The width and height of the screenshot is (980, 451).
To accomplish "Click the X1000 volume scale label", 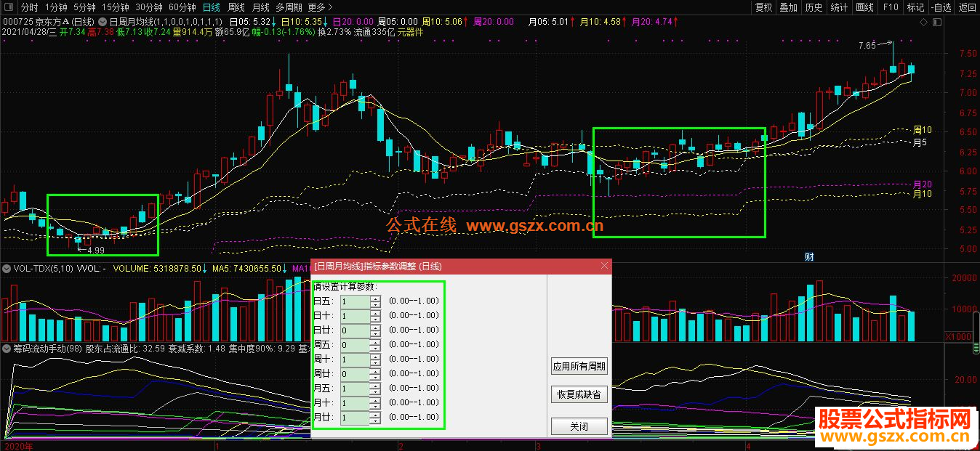I will tap(958, 337).
